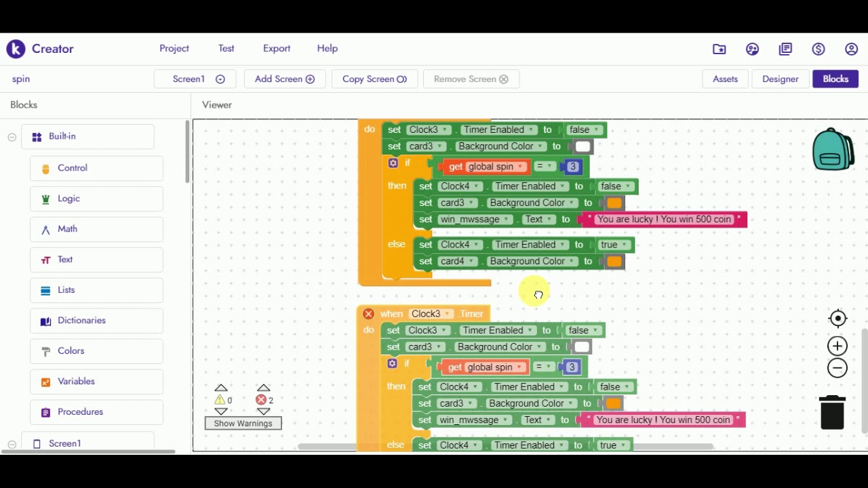The image size is (868, 488).
Task: Open card4 component dropdown in upper else block
Action: point(456,262)
